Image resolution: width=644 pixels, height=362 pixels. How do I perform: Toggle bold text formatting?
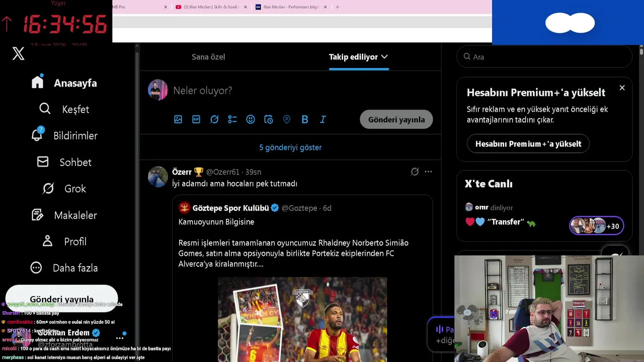point(305,119)
